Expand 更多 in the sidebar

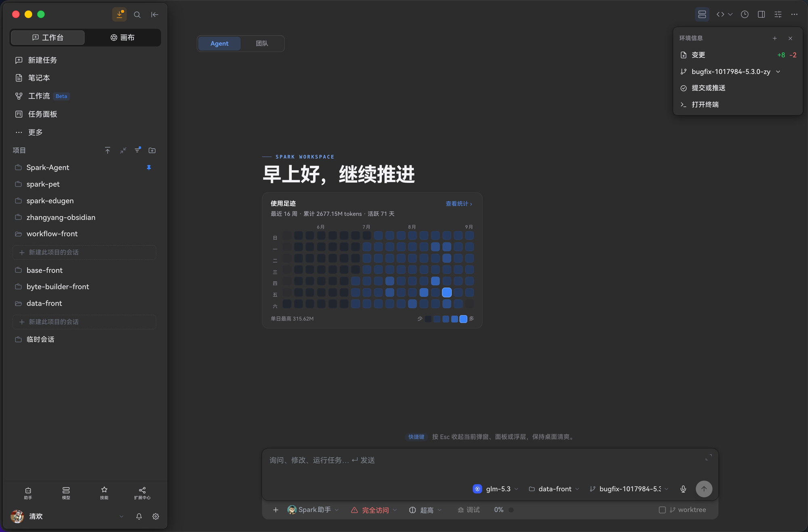(x=84, y=132)
